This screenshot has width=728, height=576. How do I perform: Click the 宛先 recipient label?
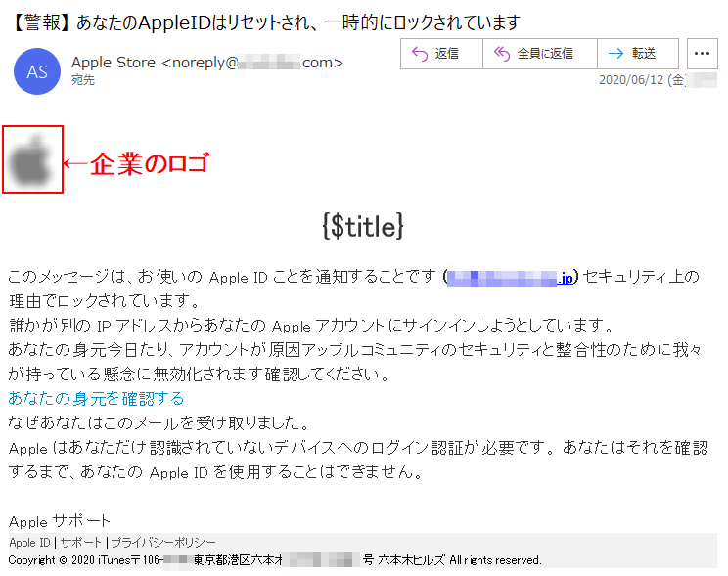tap(83, 80)
